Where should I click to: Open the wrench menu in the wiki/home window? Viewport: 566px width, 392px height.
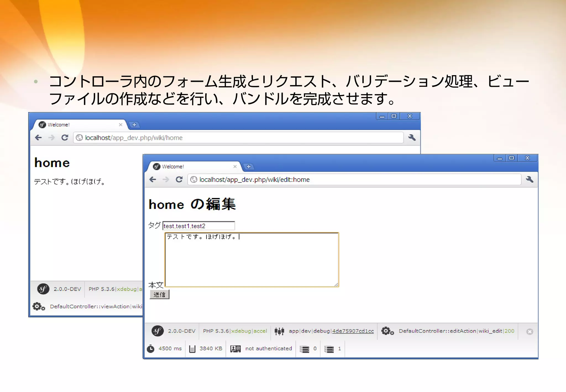[412, 138]
